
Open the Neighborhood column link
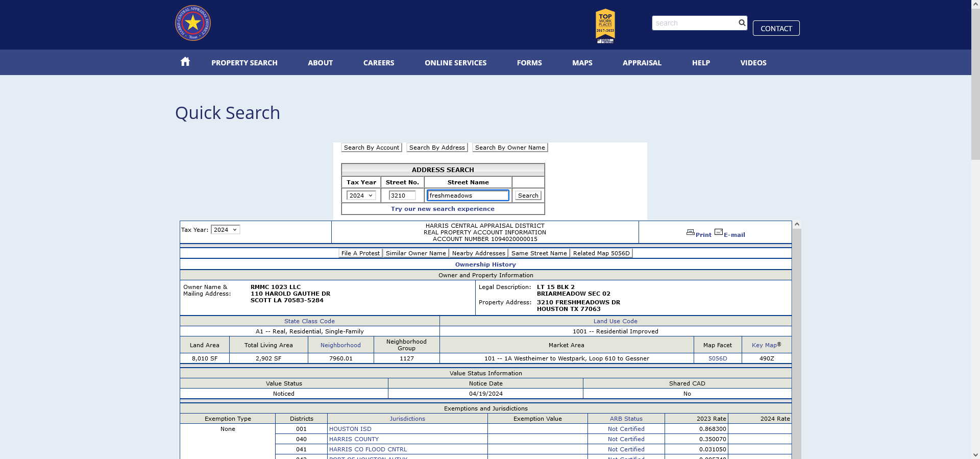tap(340, 345)
